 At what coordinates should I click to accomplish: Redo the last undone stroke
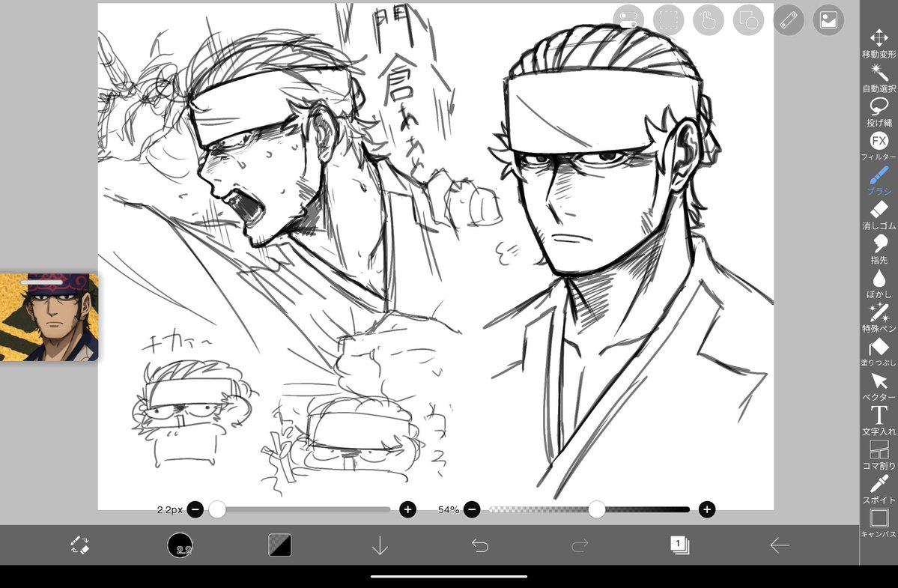coord(580,545)
